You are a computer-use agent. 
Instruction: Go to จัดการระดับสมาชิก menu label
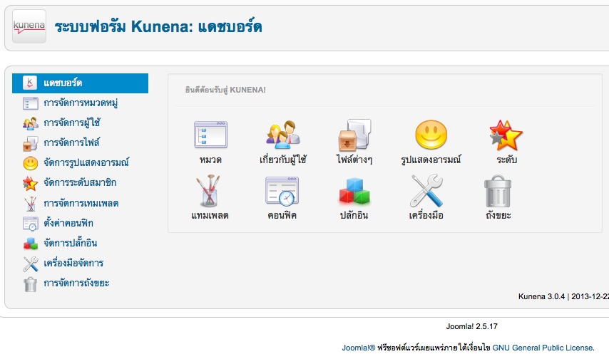click(80, 183)
